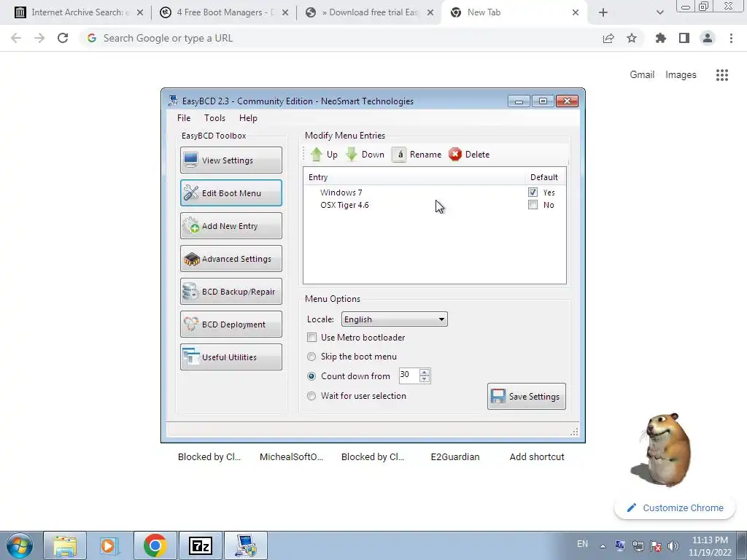Open EasyBCD File menu
Image resolution: width=747 pixels, height=560 pixels.
click(x=184, y=118)
